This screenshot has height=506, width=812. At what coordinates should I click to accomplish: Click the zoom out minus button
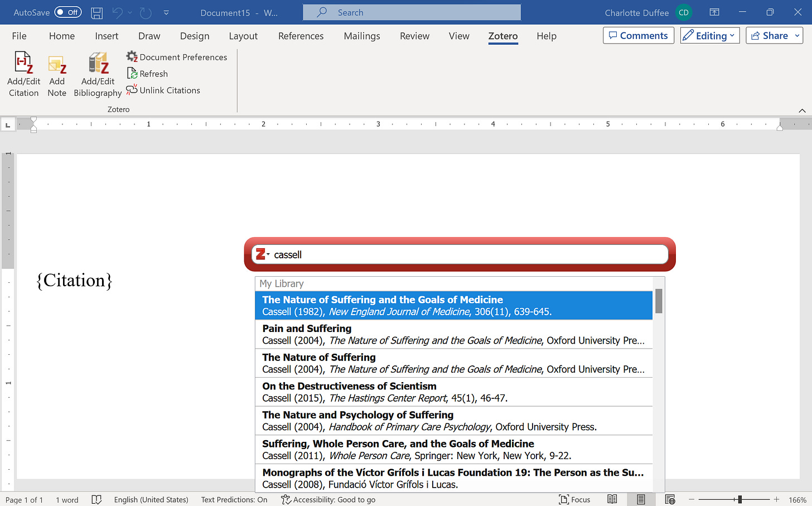tap(692, 499)
